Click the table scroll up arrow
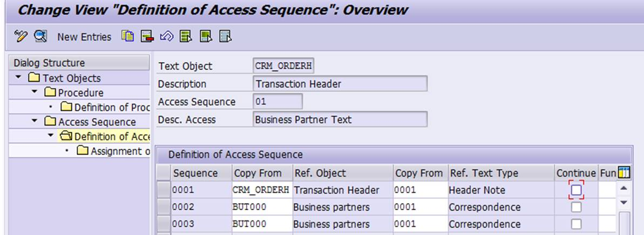This screenshot has height=235, width=644. [x=624, y=189]
